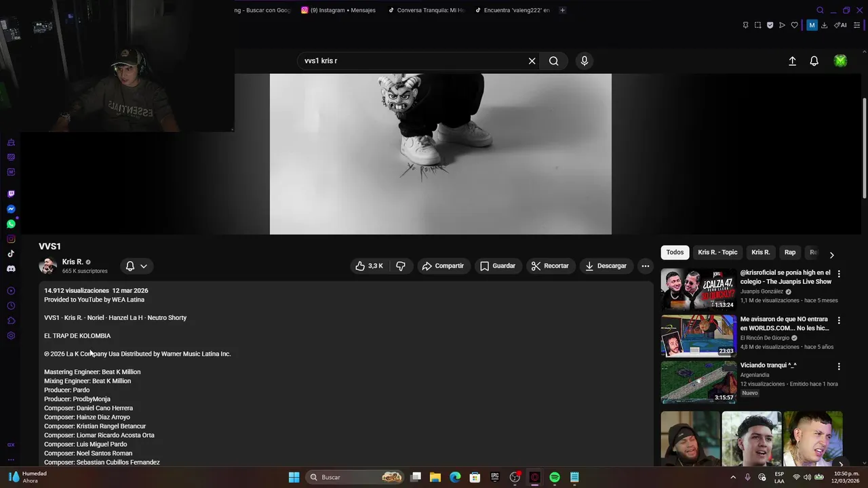This screenshot has width=868, height=488.
Task: Open the YouTube create/upload icon
Action: 792,61
